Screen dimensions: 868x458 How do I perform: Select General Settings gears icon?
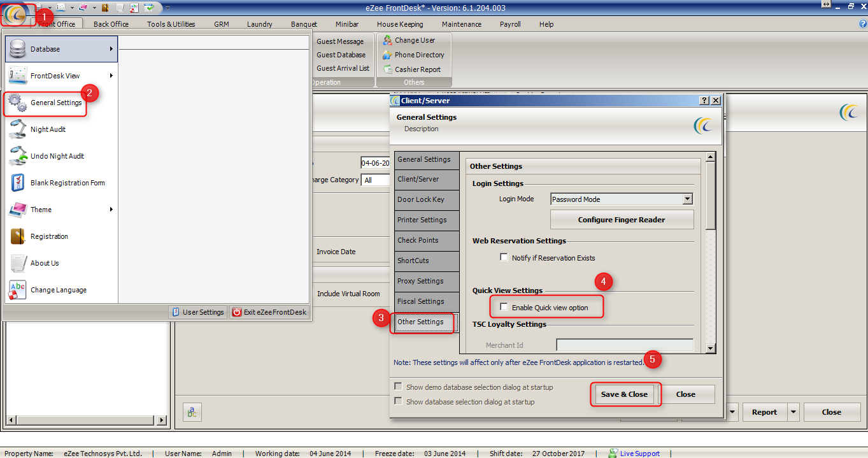click(x=18, y=103)
